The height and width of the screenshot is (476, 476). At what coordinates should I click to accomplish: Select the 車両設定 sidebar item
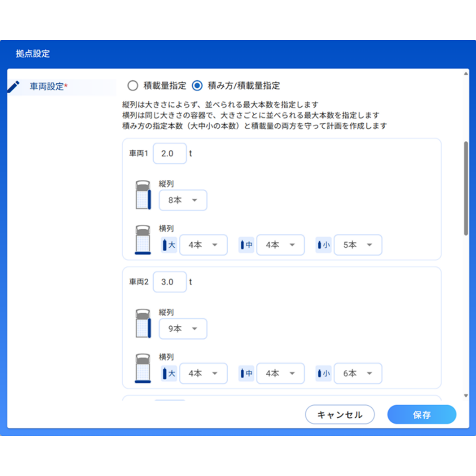[47, 87]
